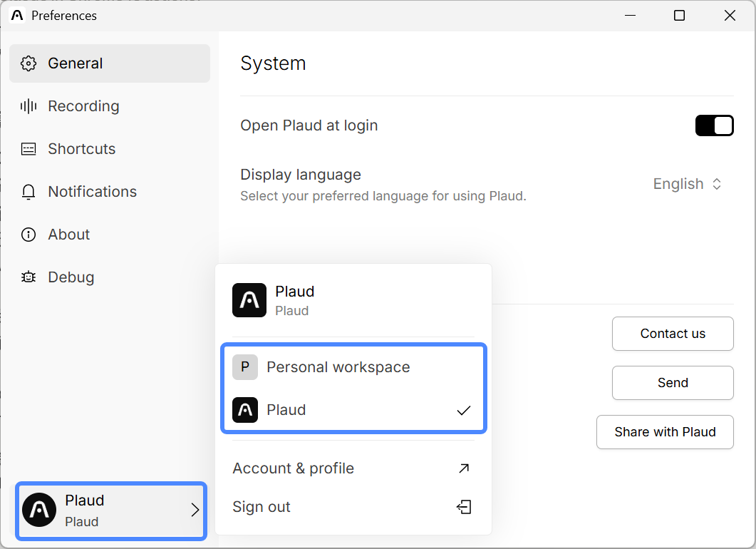The height and width of the screenshot is (549, 756).
Task: Click the System section heading
Action: click(274, 63)
